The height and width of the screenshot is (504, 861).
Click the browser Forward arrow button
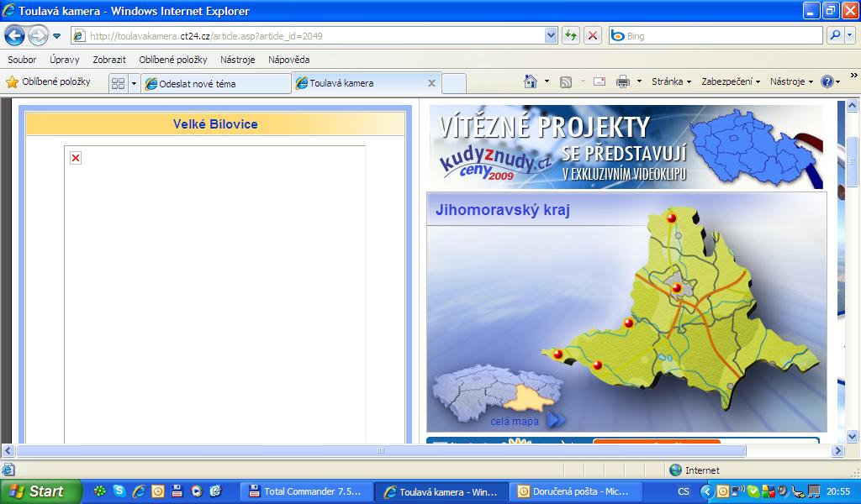coord(38,36)
